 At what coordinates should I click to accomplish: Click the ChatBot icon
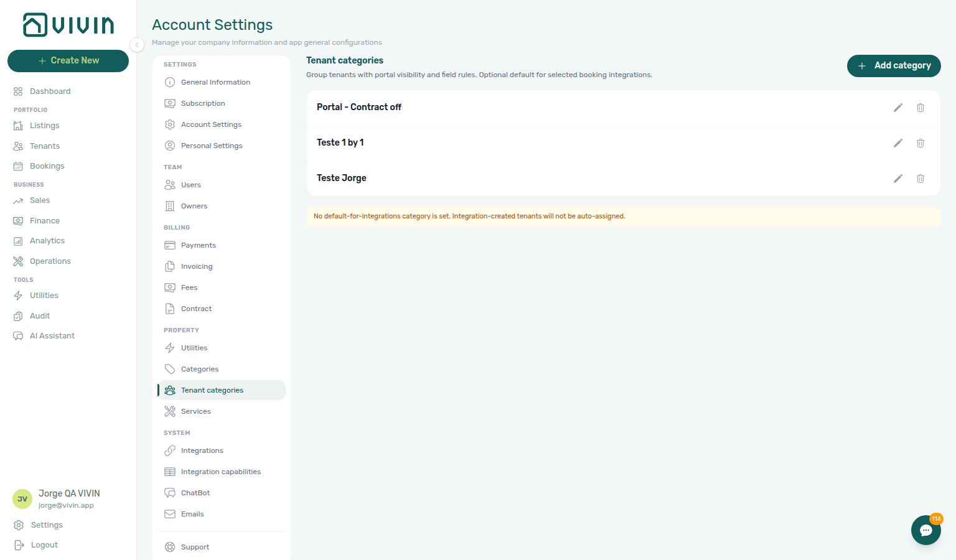[x=170, y=493]
